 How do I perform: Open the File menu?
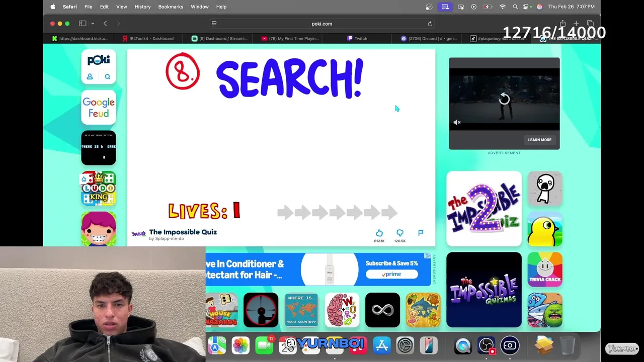88,7
